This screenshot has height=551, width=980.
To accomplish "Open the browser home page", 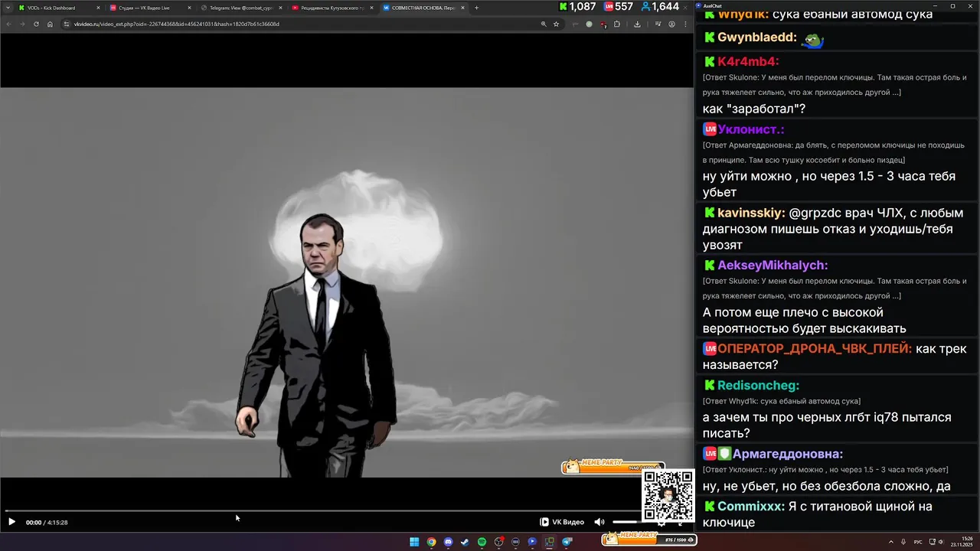I will point(50,24).
